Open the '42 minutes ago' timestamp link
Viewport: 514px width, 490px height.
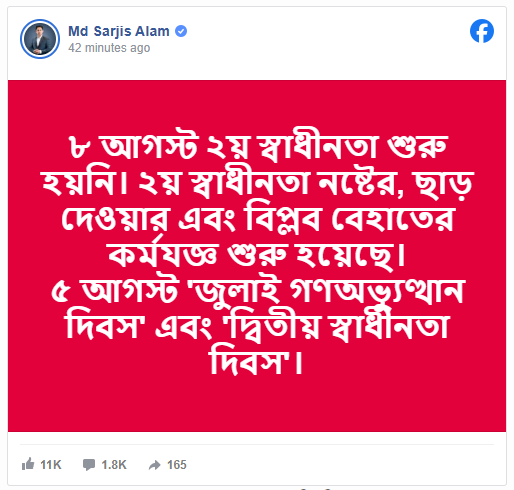[109, 48]
